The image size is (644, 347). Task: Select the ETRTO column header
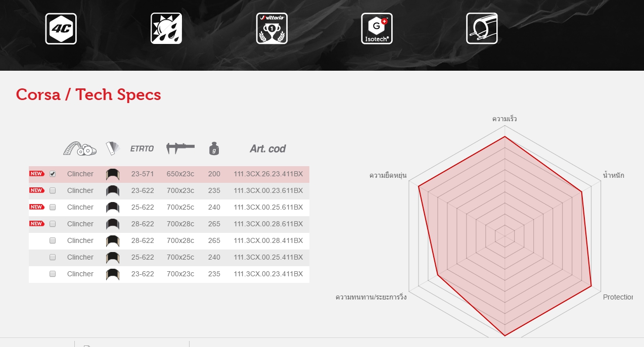click(x=142, y=148)
